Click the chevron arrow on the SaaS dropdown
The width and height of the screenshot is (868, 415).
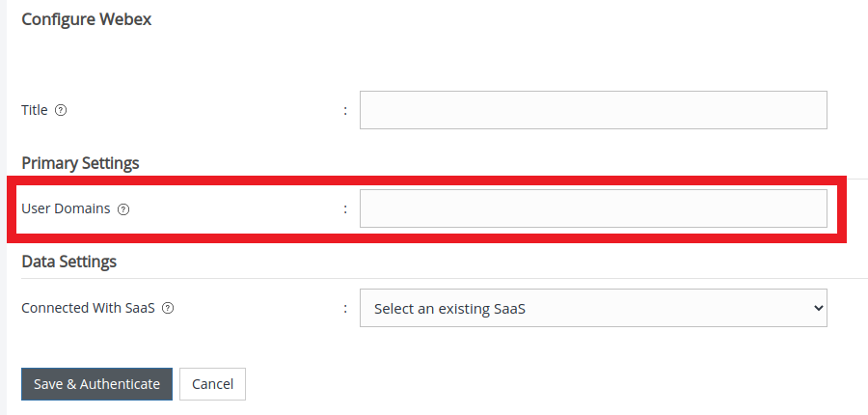point(819,309)
